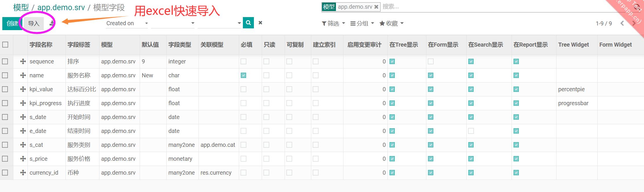The image size is (644, 192).
Task: Check the row selection box for the name field
Action: click(5, 75)
